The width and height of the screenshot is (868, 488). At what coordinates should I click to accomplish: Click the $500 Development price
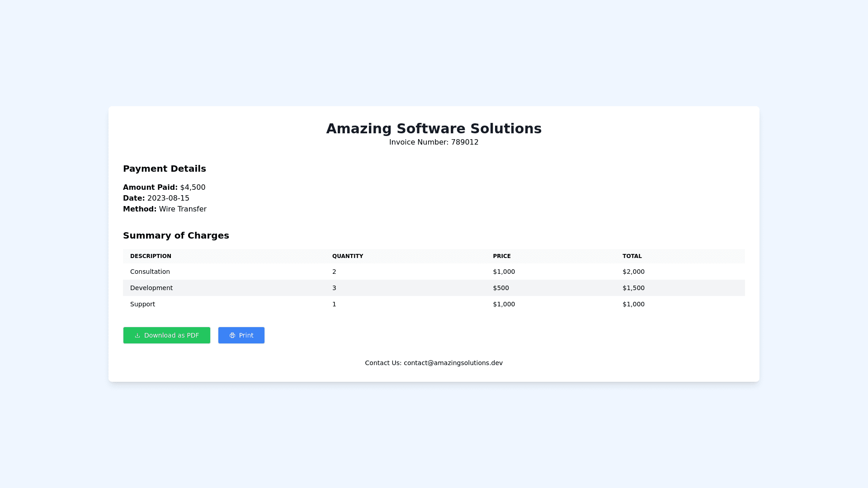(500, 288)
